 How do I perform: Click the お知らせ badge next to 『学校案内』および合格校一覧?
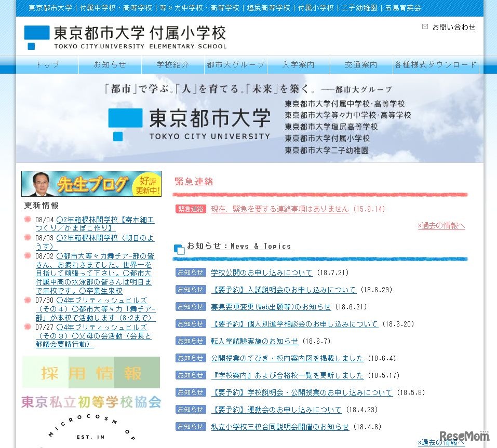pyautogui.click(x=191, y=375)
